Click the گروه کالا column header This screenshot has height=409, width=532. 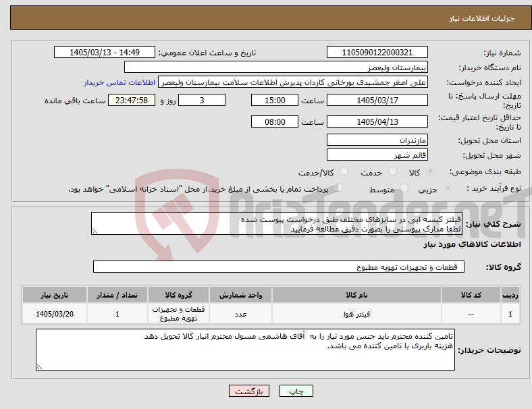pyautogui.click(x=178, y=295)
